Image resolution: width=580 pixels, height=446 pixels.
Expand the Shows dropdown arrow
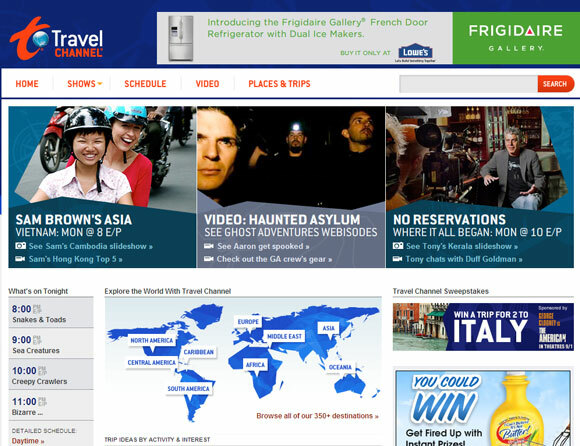100,84
